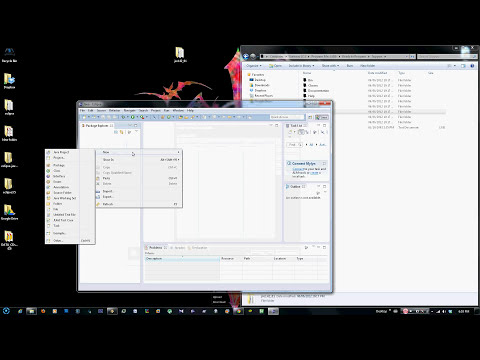Image resolution: width=480 pixels, height=360 pixels.
Task: Open Eclipse File menu
Action: pyautogui.click(x=82, y=110)
